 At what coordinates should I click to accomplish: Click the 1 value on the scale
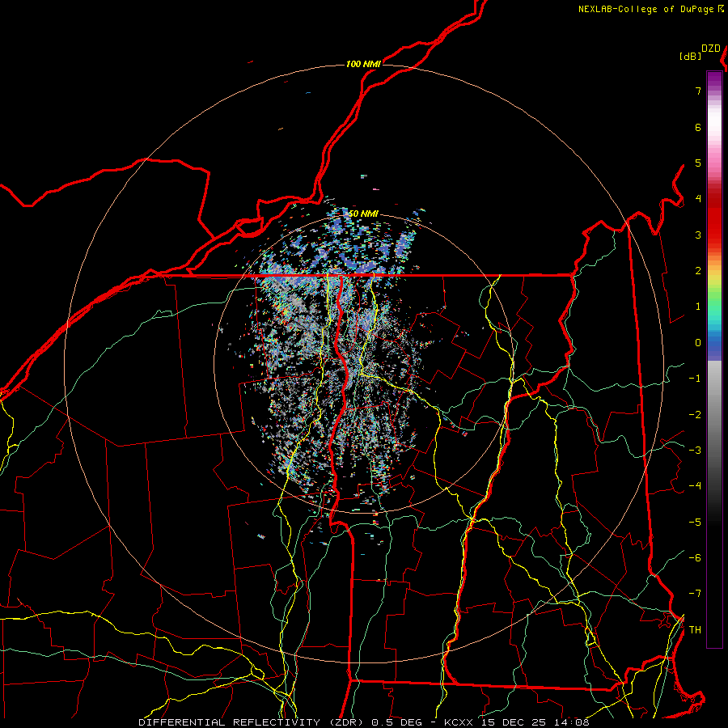(698, 307)
